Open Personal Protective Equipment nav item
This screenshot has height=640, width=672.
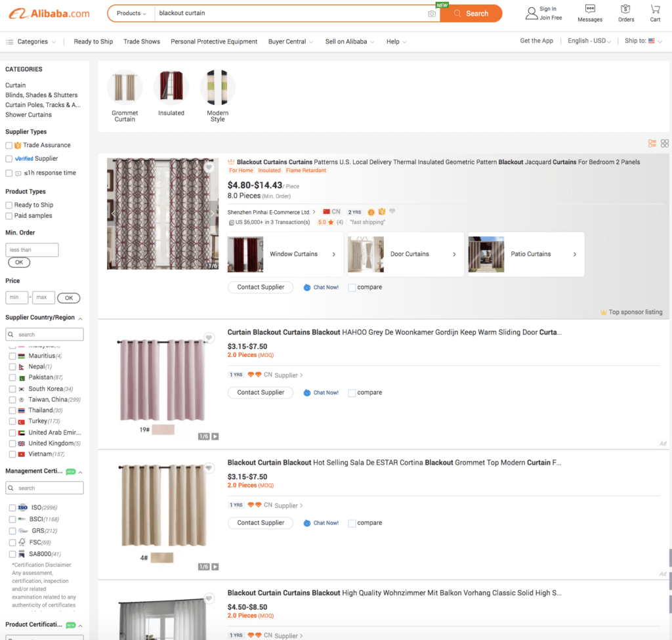(214, 41)
